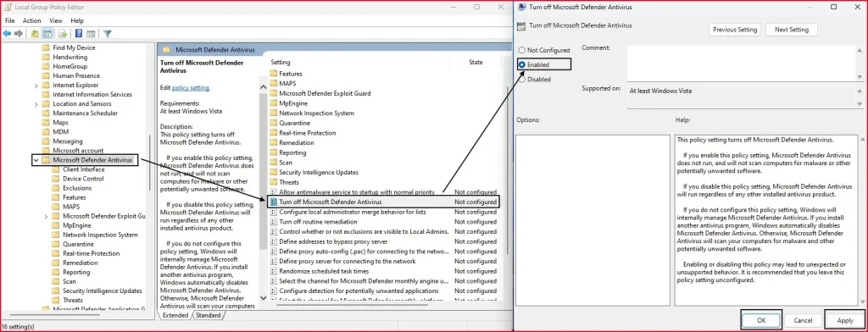Screen dimensions: 868x332
Task: Switch to the Standard tab
Action: pyautogui.click(x=209, y=315)
